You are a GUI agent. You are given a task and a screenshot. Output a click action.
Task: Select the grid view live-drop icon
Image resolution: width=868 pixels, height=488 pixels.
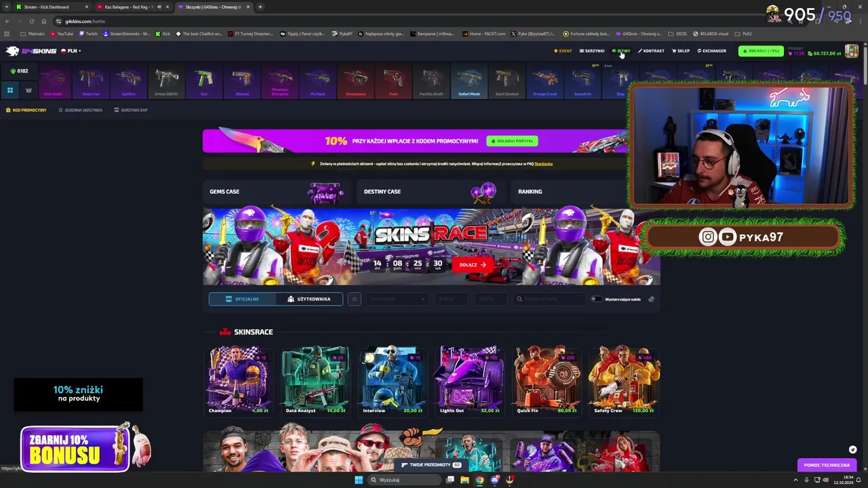(10, 90)
